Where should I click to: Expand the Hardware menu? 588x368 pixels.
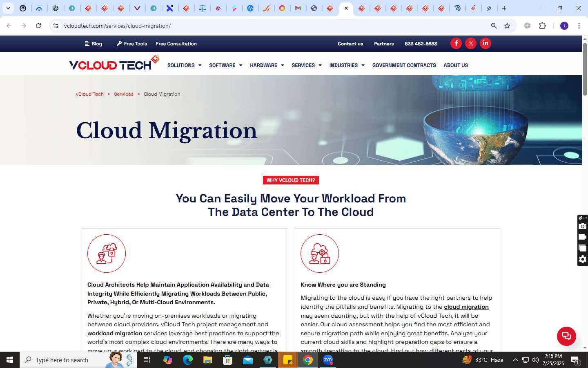(x=267, y=65)
